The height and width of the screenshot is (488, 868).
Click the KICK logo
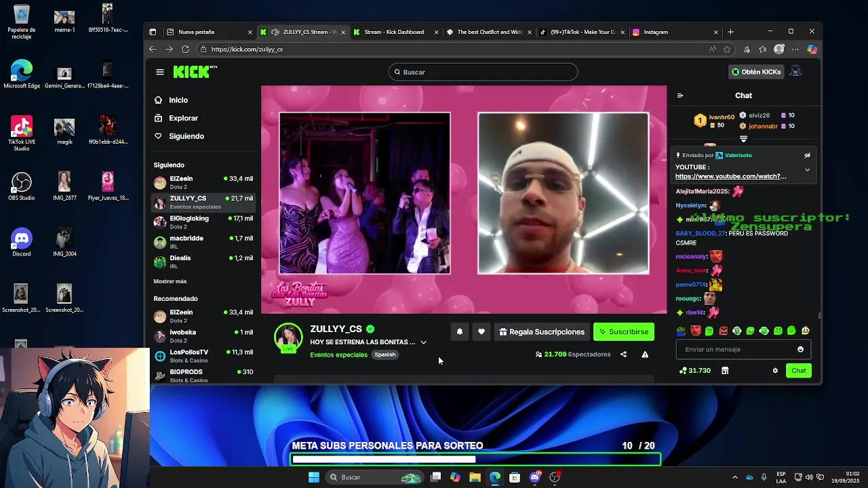(x=193, y=72)
